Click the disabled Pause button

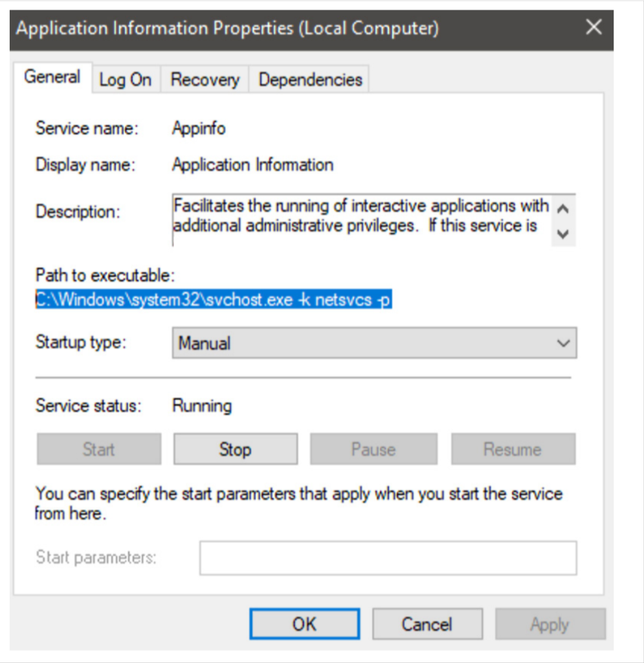pos(373,448)
